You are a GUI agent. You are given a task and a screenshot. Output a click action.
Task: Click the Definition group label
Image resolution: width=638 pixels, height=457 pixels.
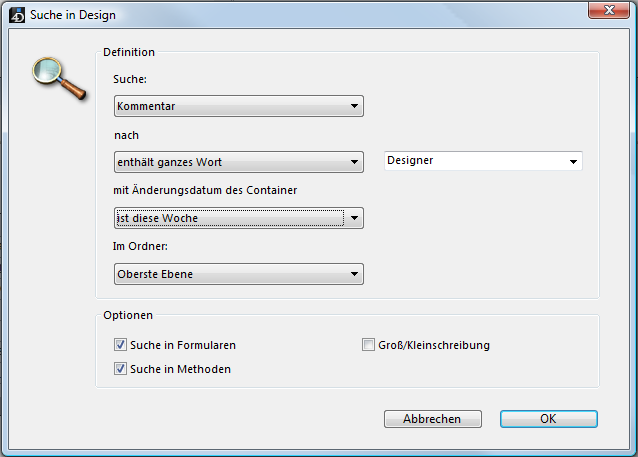coord(129,51)
